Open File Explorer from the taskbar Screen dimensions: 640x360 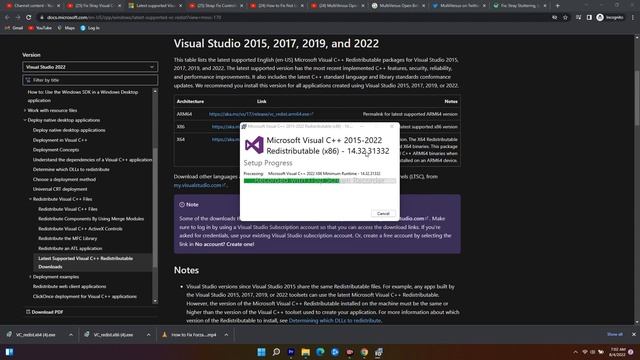[306, 352]
